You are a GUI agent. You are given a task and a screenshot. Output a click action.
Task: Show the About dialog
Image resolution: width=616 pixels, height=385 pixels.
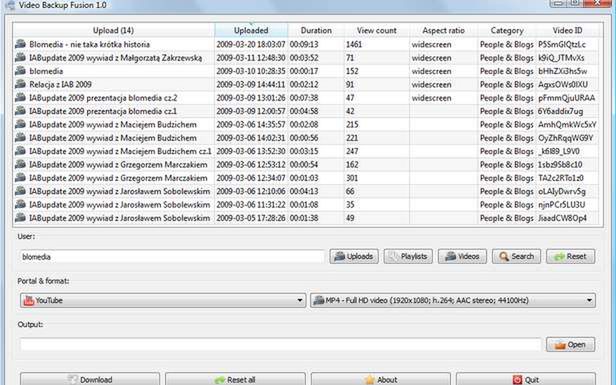click(x=381, y=379)
